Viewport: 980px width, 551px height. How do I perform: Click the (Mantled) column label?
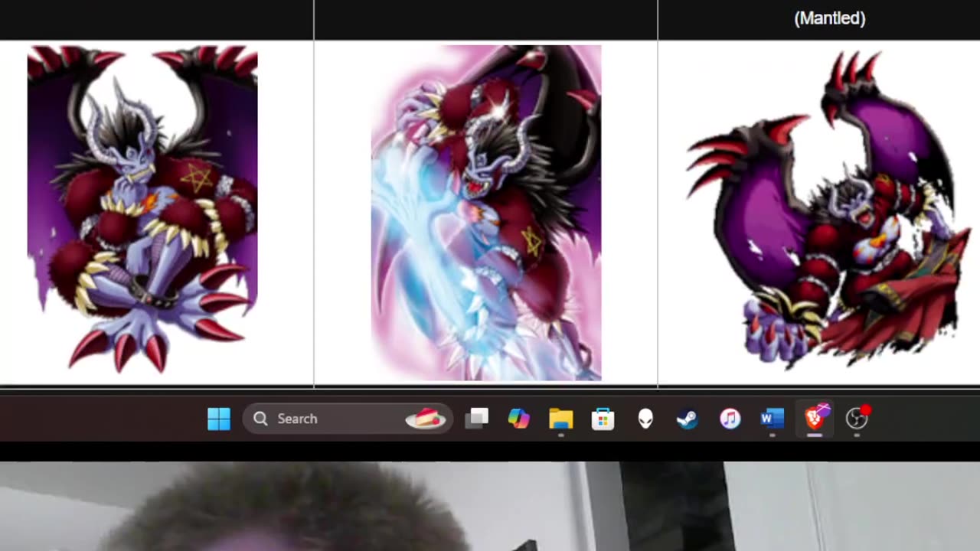click(x=830, y=18)
